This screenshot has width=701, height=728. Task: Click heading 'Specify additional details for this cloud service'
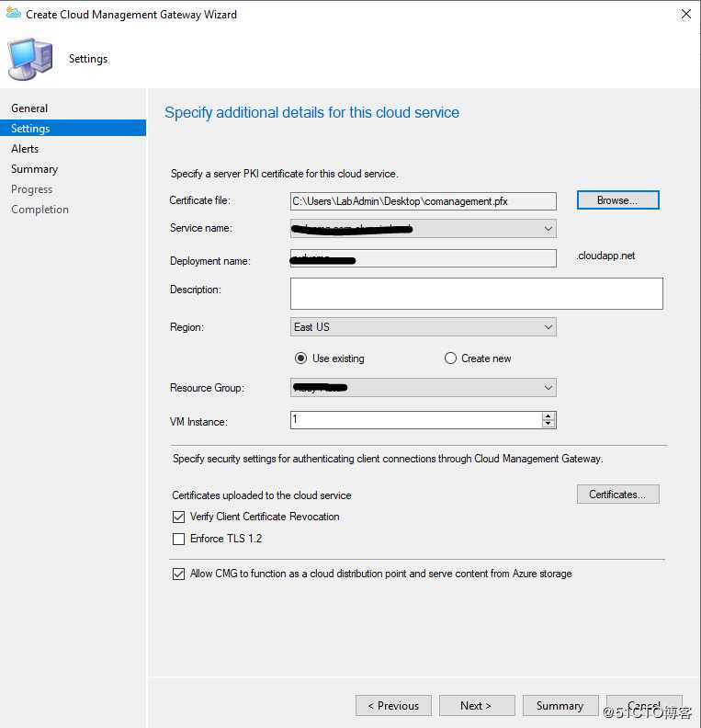point(311,113)
